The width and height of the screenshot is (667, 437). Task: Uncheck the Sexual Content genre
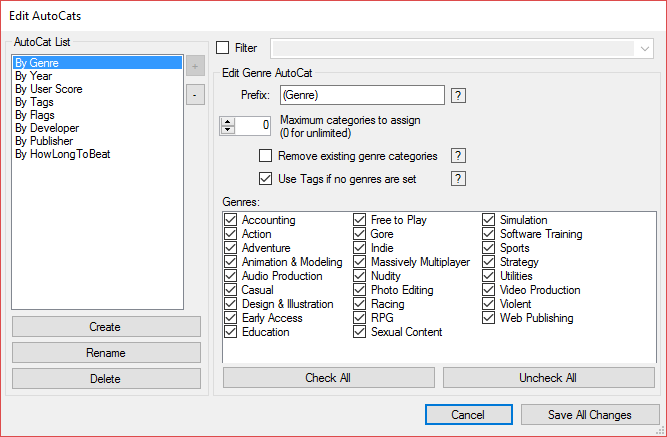point(359,332)
